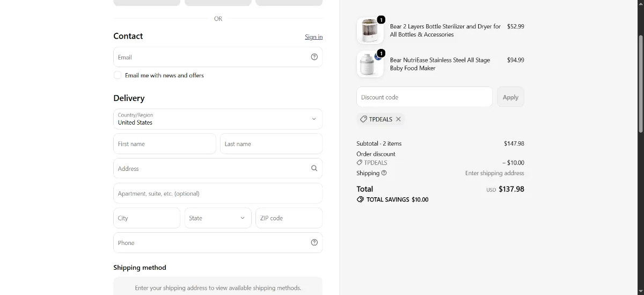Open the Country/Region dropdown

pos(218,119)
